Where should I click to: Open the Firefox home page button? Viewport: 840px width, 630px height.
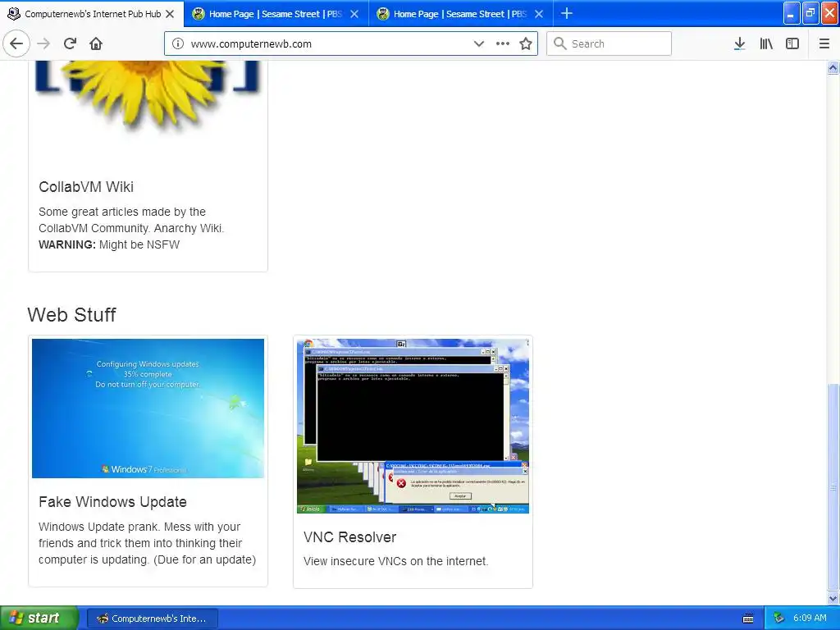(x=96, y=43)
